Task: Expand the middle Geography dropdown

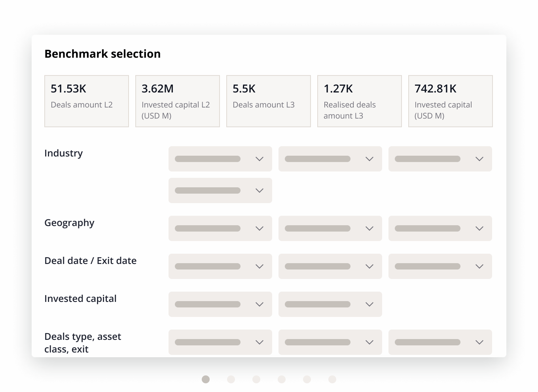Action: tap(330, 228)
